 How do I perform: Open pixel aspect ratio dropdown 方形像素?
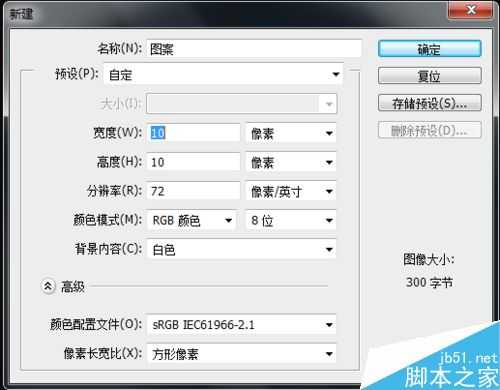point(241,354)
